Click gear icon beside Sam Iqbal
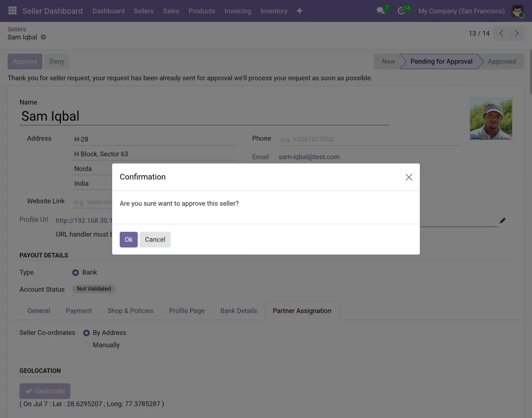 coord(43,37)
